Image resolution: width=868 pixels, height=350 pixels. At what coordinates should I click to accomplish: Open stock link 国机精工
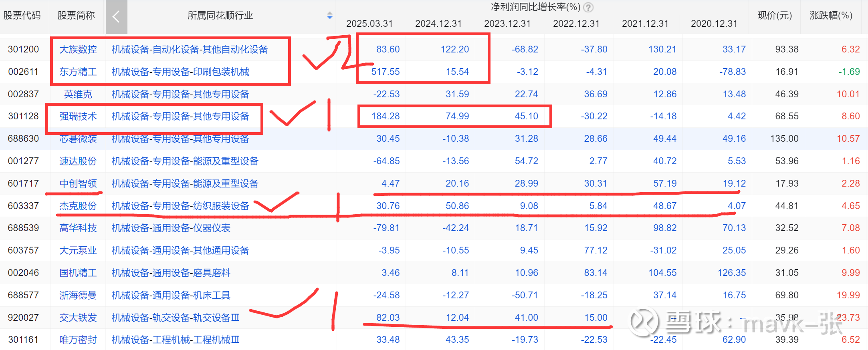click(78, 273)
